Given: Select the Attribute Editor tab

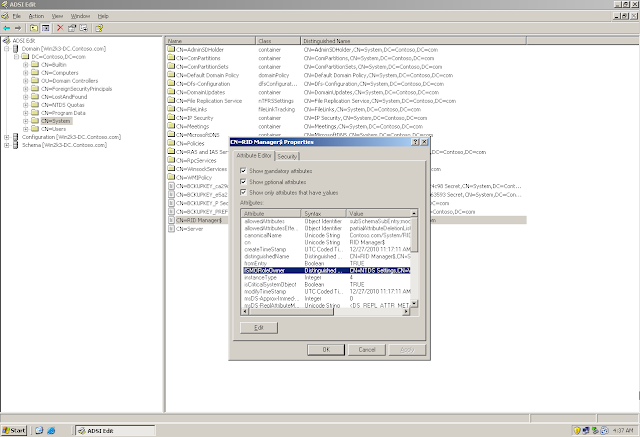Looking at the screenshot, I should pyautogui.click(x=254, y=155).
